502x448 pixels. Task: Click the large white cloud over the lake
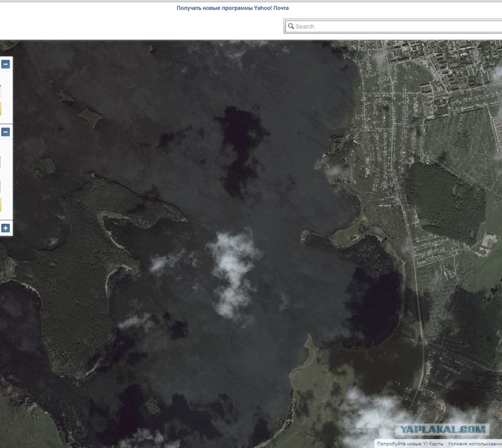click(232, 270)
